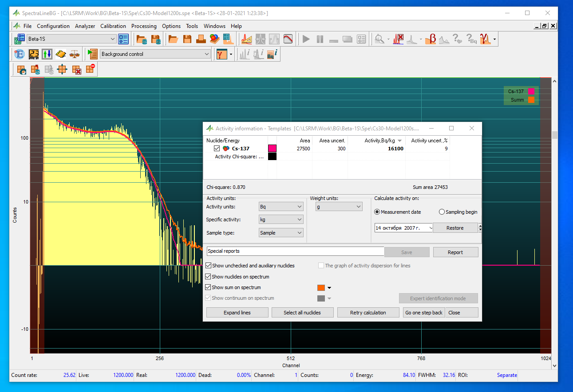Screen dimensions: 573x392
Task: Toggle Show nuclides on spectrum checkbox
Action: [x=209, y=277]
